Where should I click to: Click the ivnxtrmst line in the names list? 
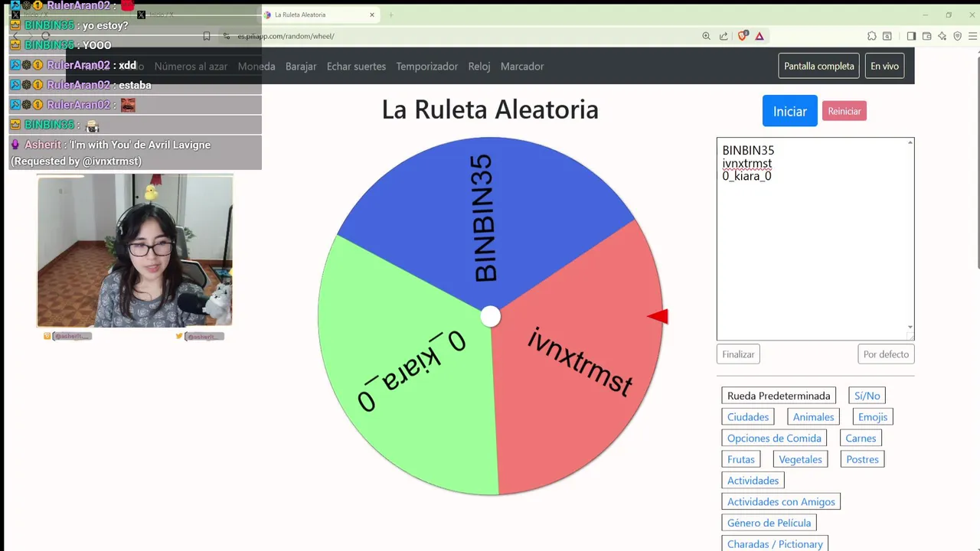tap(746, 163)
